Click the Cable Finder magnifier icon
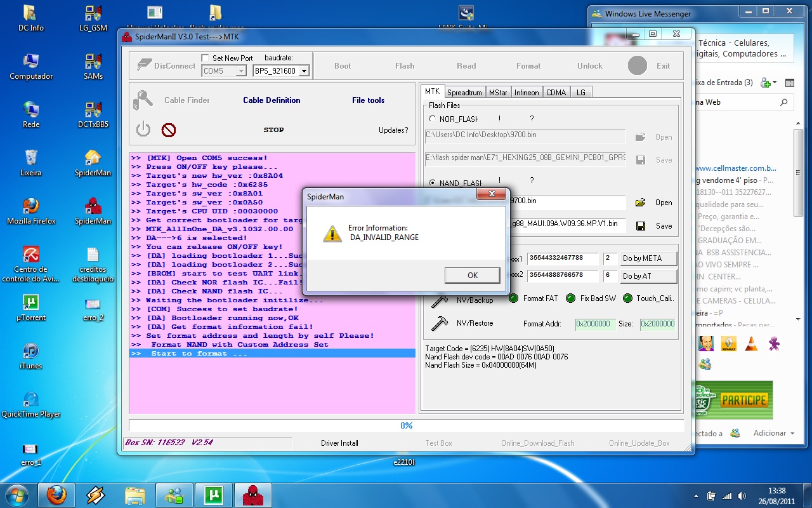The image size is (812, 508). [x=143, y=100]
